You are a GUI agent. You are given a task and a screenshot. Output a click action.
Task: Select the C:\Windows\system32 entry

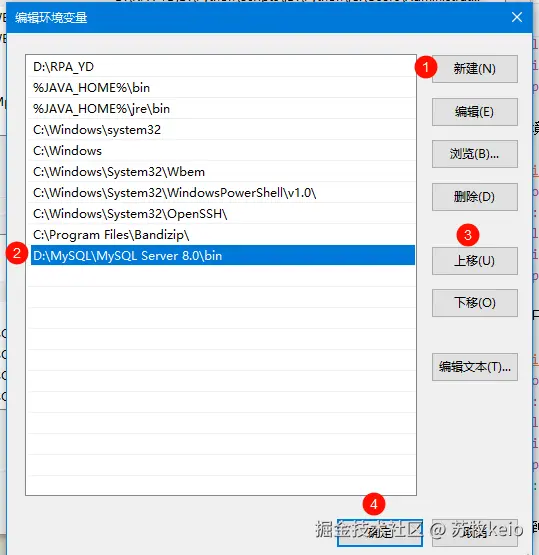tap(223, 130)
